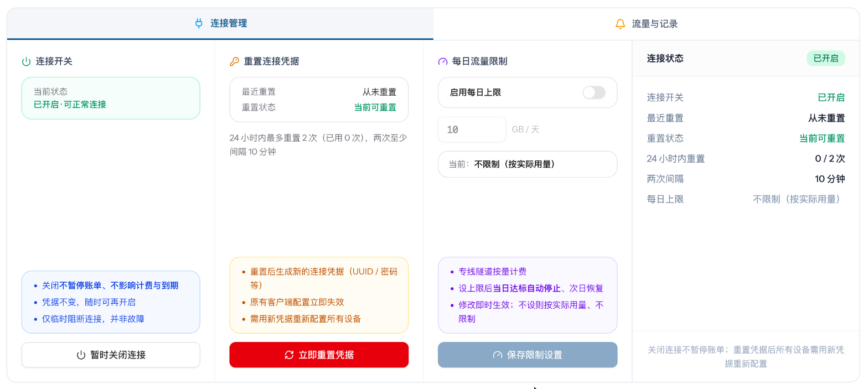The height and width of the screenshot is (389, 868).
Task: Click the 每日上限 row label
Action: pyautogui.click(x=665, y=199)
